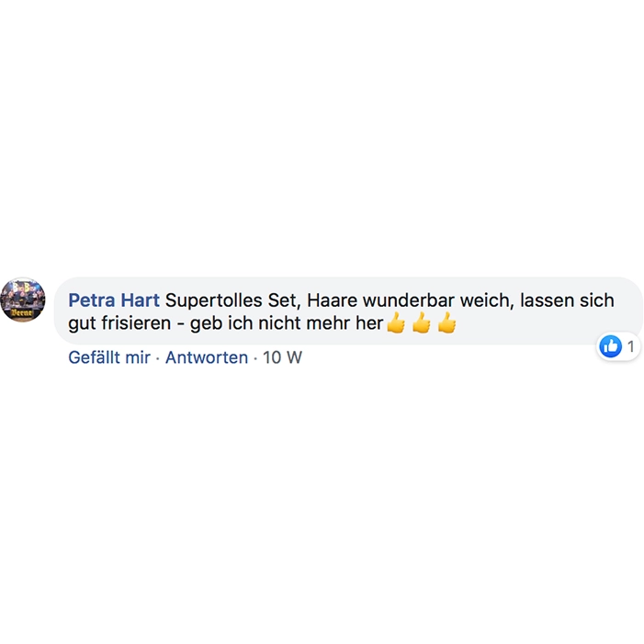This screenshot has width=644, height=644.
Task: Click the first yellow thumbs-up emoji
Action: pyautogui.click(x=396, y=322)
